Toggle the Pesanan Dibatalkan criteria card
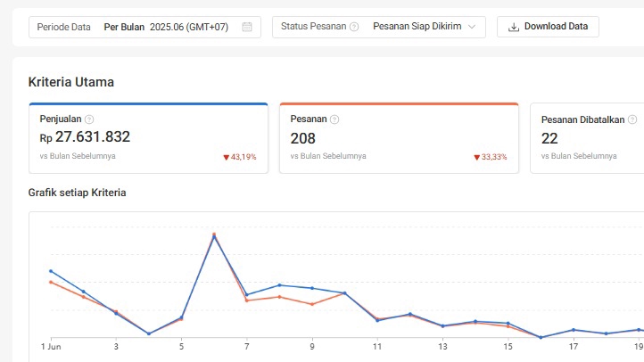Image resolution: width=644 pixels, height=362 pixels. coord(587,138)
